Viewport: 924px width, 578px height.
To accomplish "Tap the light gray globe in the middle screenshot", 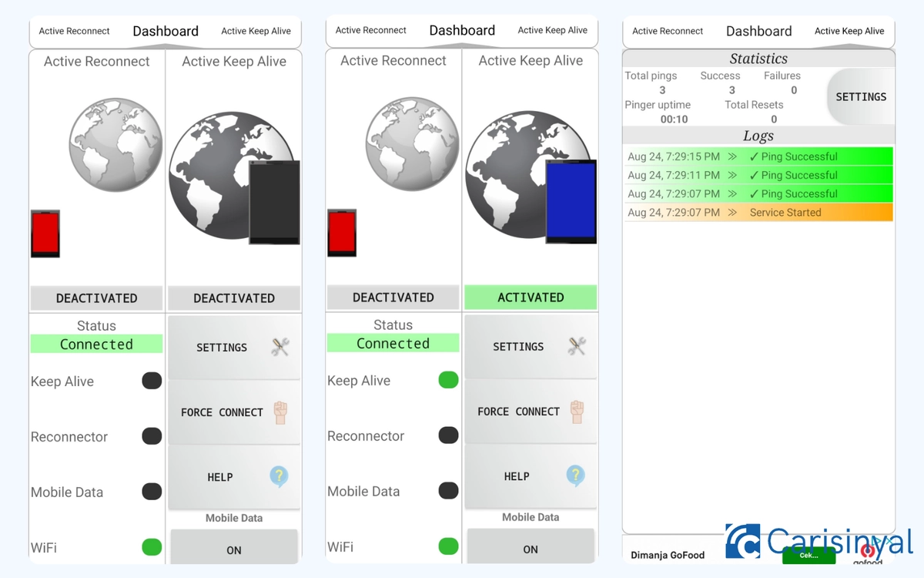I will [412, 144].
